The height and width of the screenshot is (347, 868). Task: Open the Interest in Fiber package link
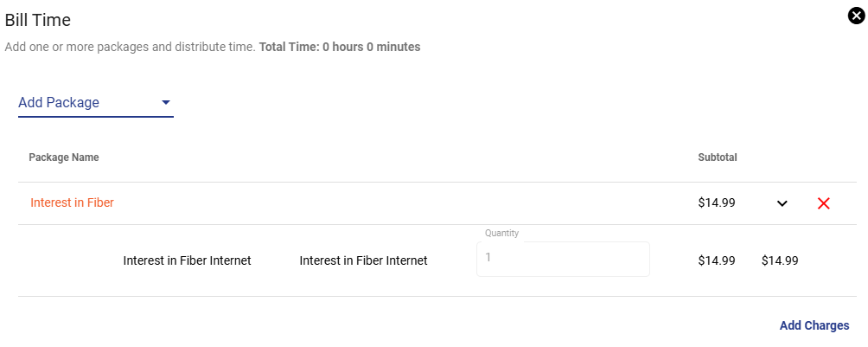[x=72, y=202]
